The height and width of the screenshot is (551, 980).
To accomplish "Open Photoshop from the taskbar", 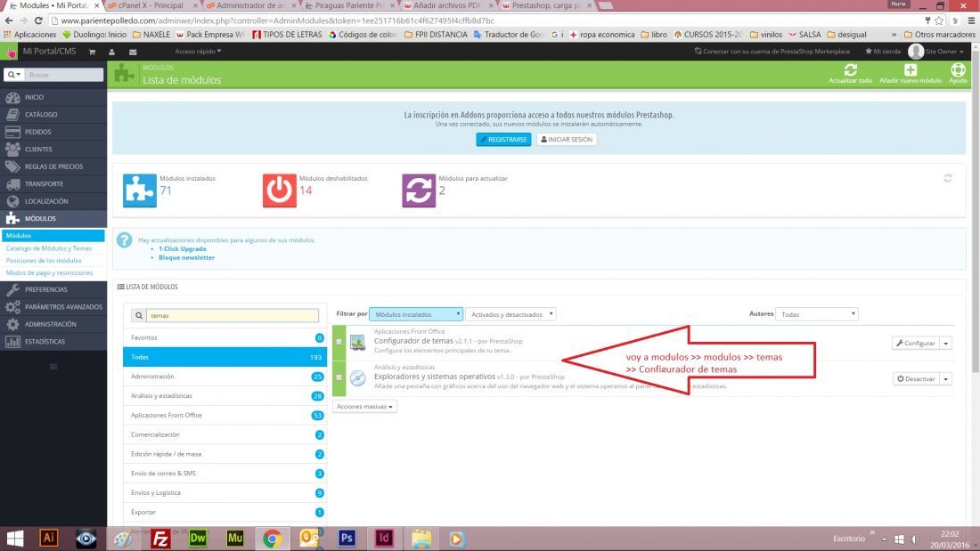I will coord(347,538).
